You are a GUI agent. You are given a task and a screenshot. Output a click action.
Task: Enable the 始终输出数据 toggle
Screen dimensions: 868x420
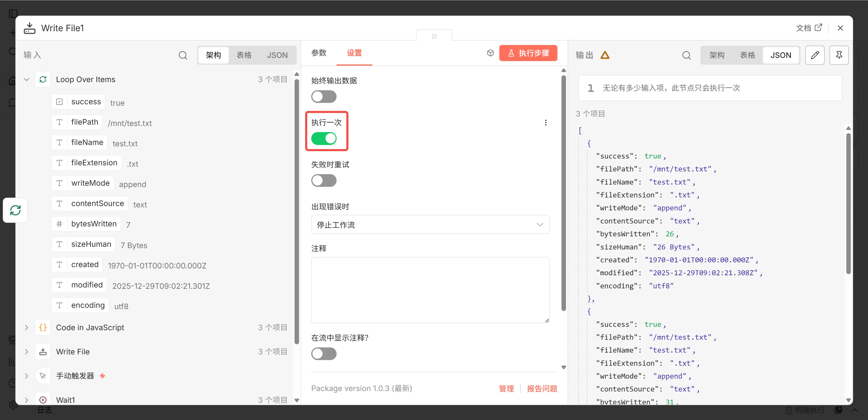[323, 97]
